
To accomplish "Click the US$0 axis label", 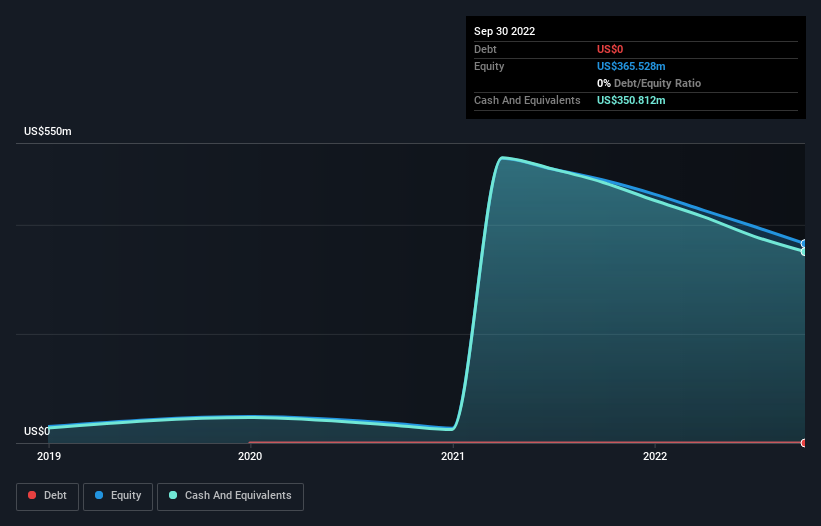I will pos(37,431).
